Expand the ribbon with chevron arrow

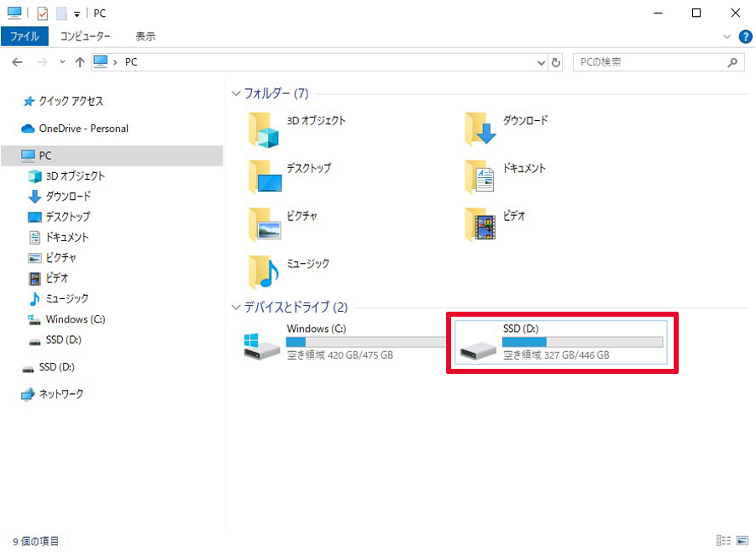(727, 37)
